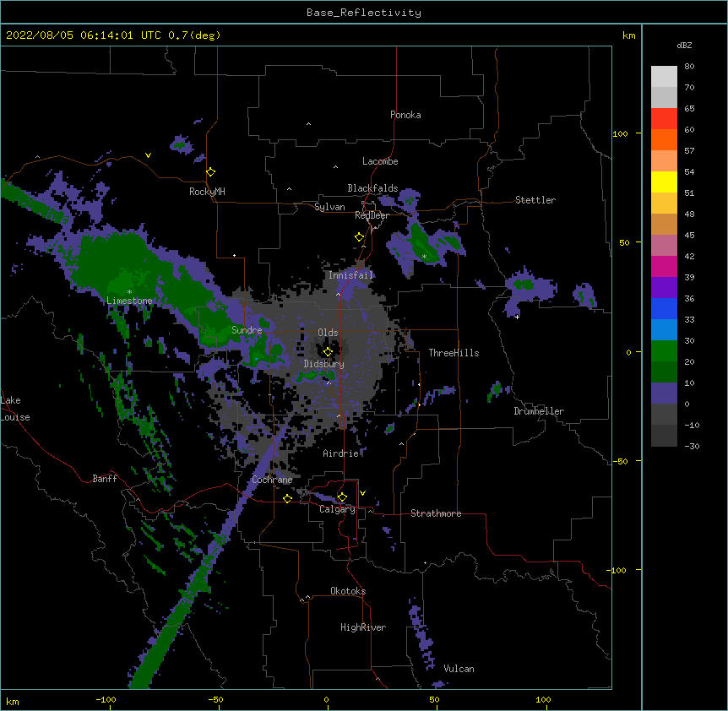Click the Drumheller city label
The width and height of the screenshot is (728, 711).
tap(539, 411)
